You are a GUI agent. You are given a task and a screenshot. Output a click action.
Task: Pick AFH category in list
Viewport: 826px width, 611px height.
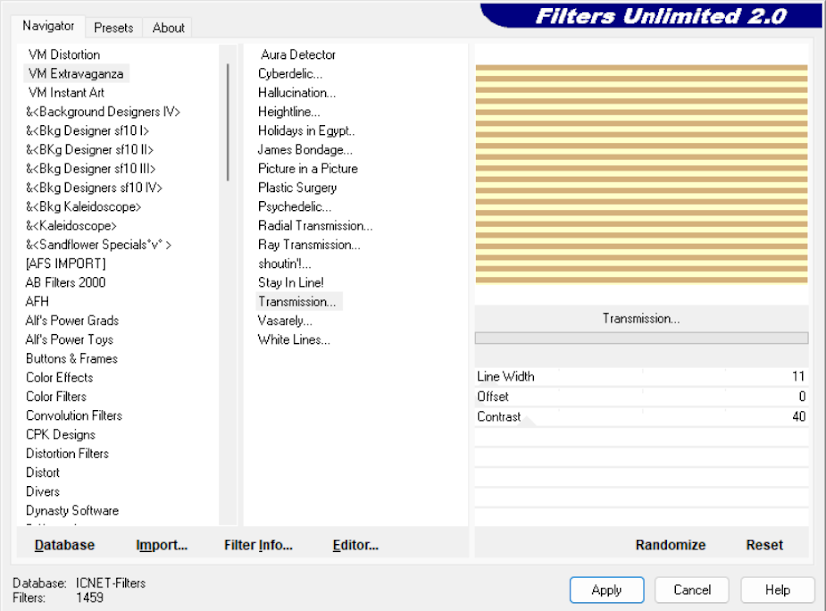37,301
